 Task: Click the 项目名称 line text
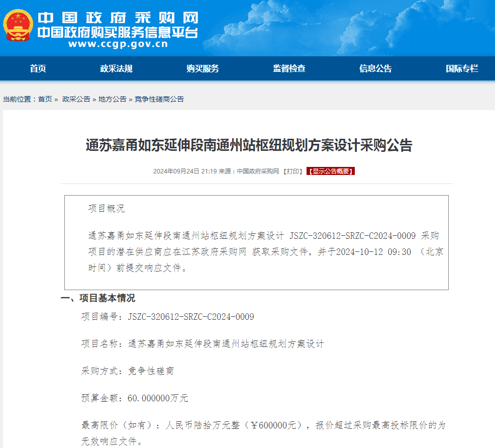point(203,344)
